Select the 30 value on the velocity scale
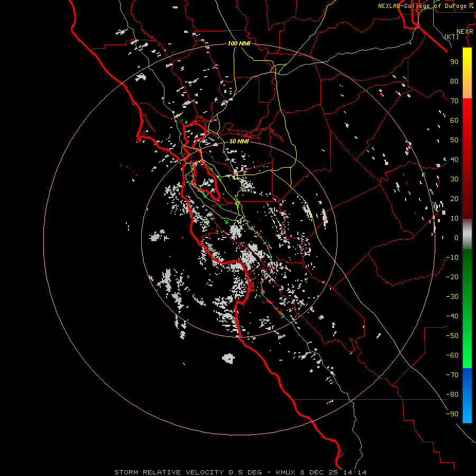This screenshot has width=476, height=476. [x=454, y=179]
